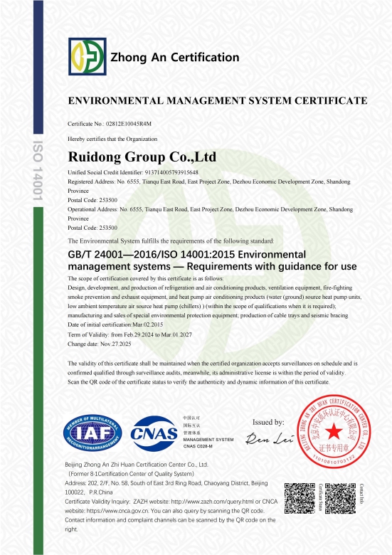Click the certificate number 02812E10045R4M
This screenshot has width=392, height=555.
(129, 124)
